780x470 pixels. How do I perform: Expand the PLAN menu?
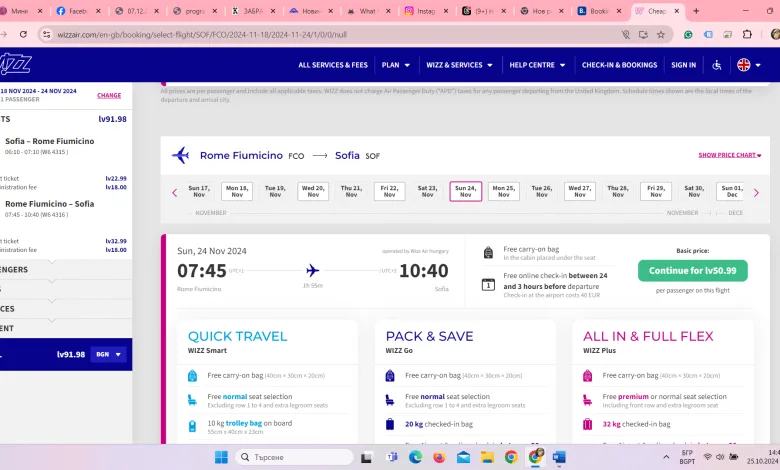396,65
